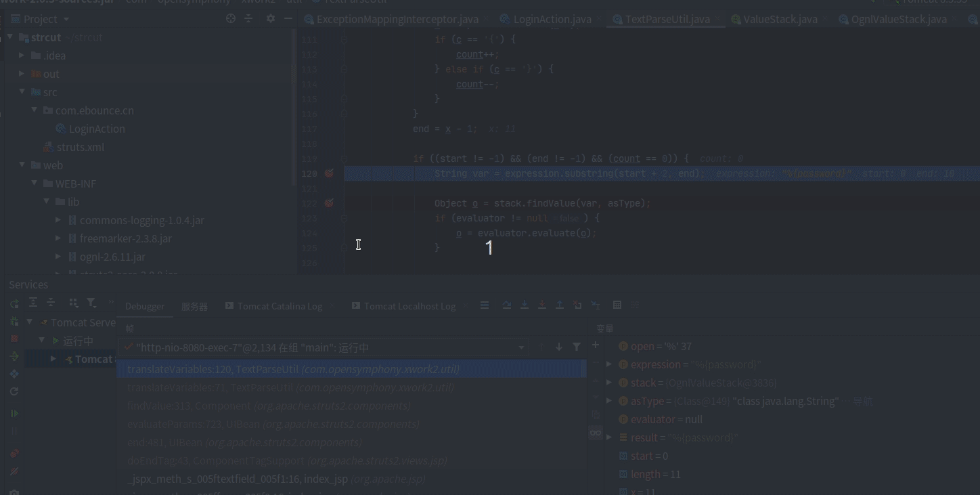980x495 pixels.
Task: Open the Tomcat Catalina Log tab
Action: 279,306
